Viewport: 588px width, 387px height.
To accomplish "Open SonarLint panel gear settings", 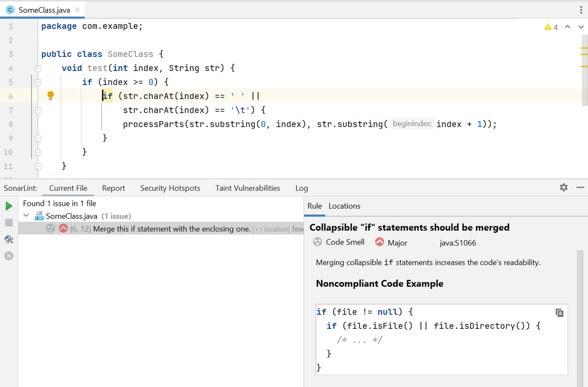I will click(x=563, y=188).
